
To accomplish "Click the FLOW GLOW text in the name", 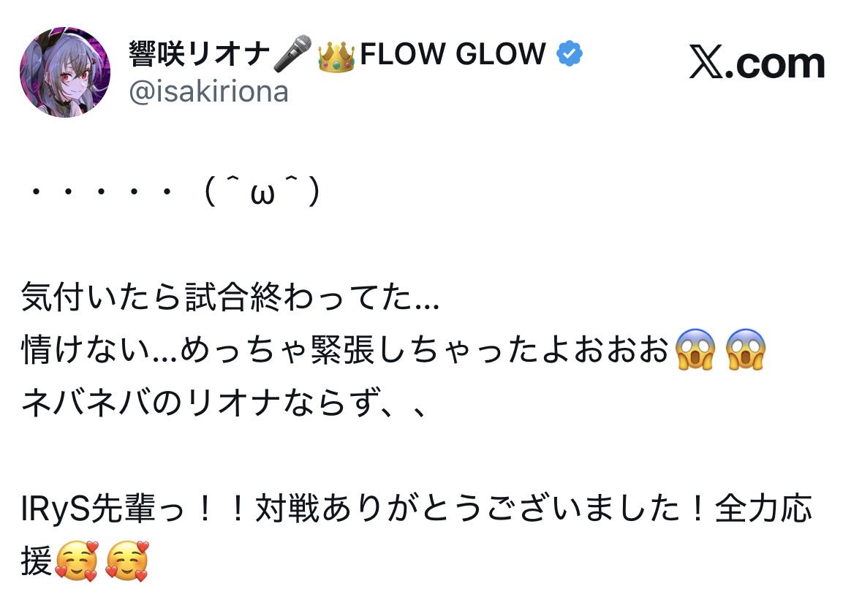I will coord(453,54).
